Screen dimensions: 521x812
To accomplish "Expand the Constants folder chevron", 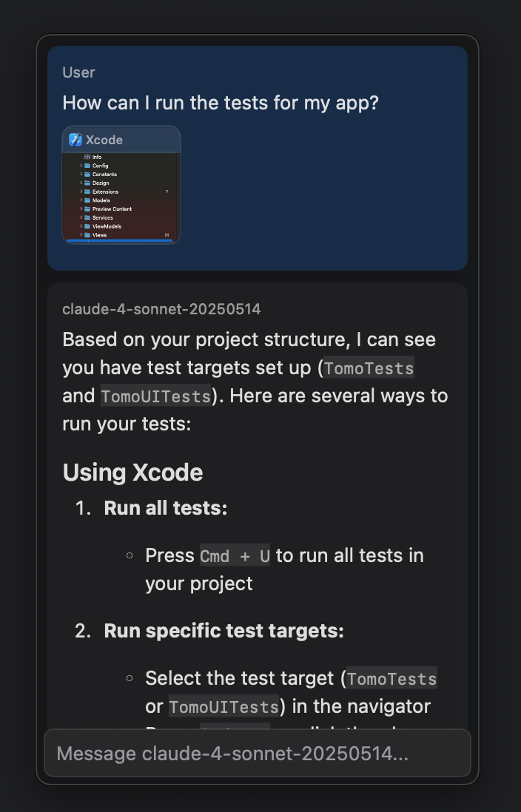I will (81, 174).
